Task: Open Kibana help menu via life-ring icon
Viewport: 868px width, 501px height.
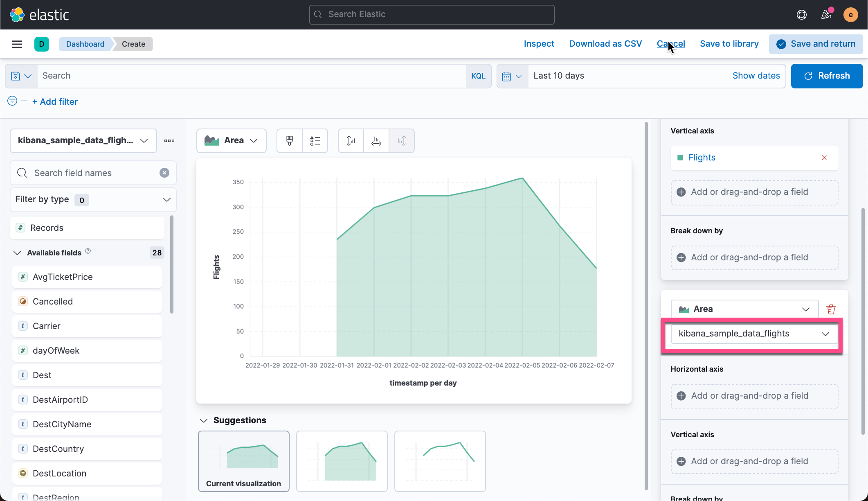Action: [x=801, y=14]
